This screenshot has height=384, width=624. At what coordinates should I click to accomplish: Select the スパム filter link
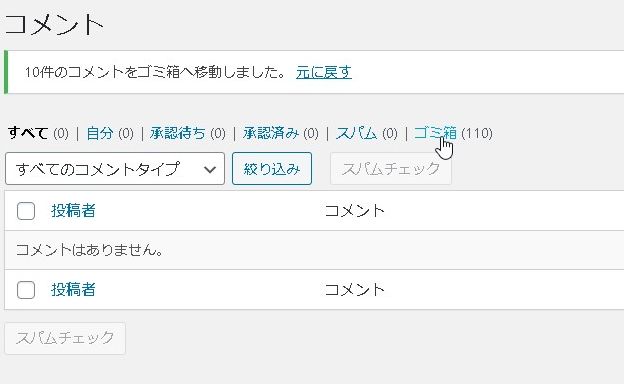tap(357, 133)
